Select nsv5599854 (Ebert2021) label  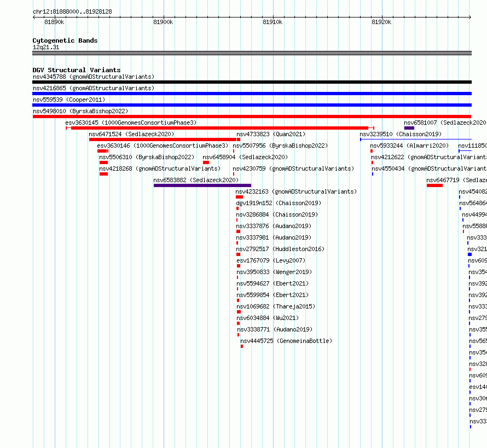pyautogui.click(x=273, y=295)
